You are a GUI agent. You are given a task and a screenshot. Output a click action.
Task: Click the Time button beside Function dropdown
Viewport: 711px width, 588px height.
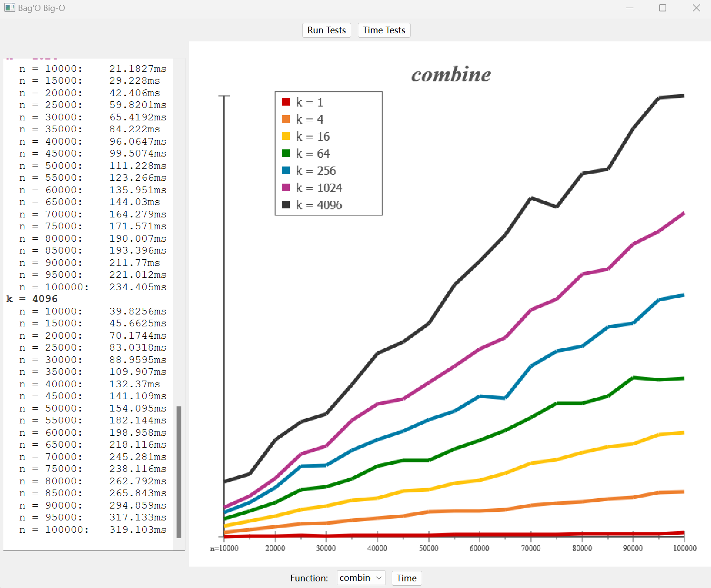pos(406,578)
